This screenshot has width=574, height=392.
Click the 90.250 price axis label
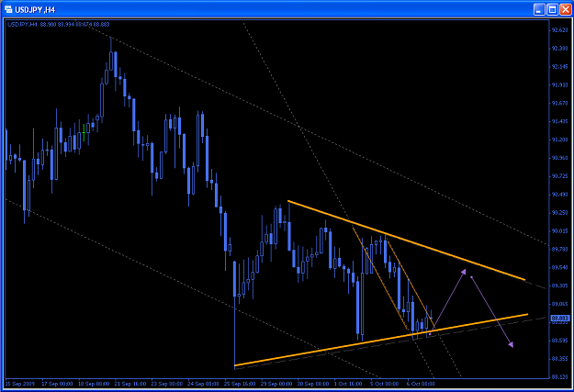pyautogui.click(x=560, y=213)
